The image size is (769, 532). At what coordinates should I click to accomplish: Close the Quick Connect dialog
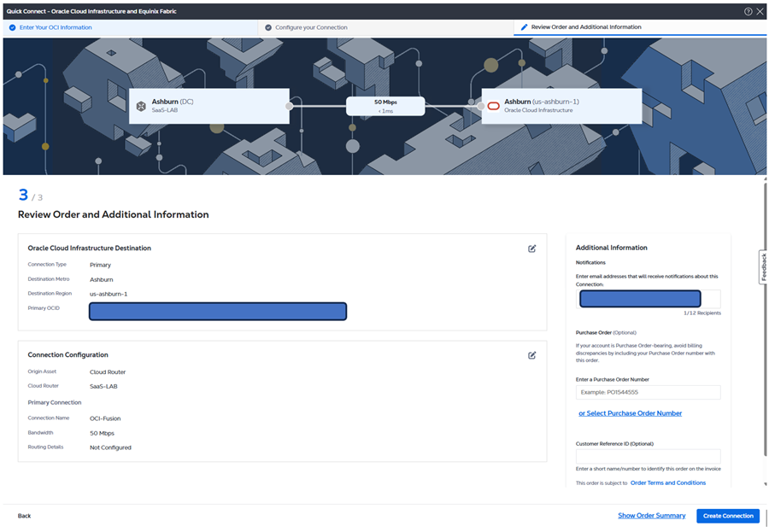point(760,11)
